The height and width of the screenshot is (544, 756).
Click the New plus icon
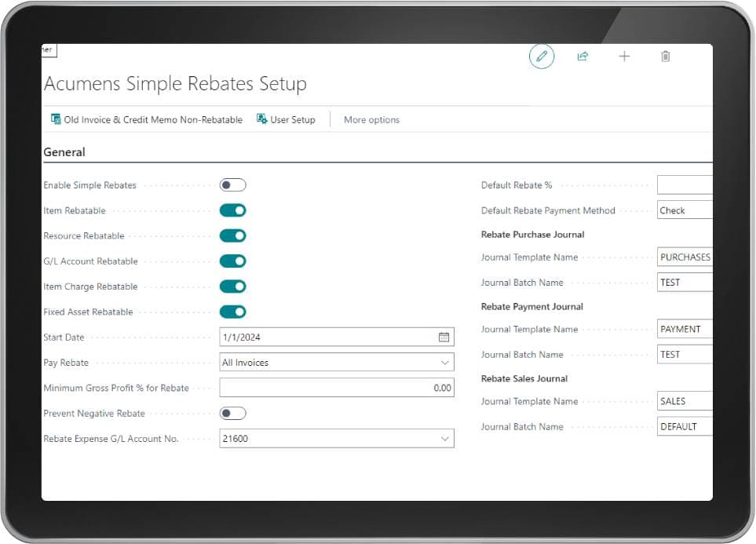[624, 57]
